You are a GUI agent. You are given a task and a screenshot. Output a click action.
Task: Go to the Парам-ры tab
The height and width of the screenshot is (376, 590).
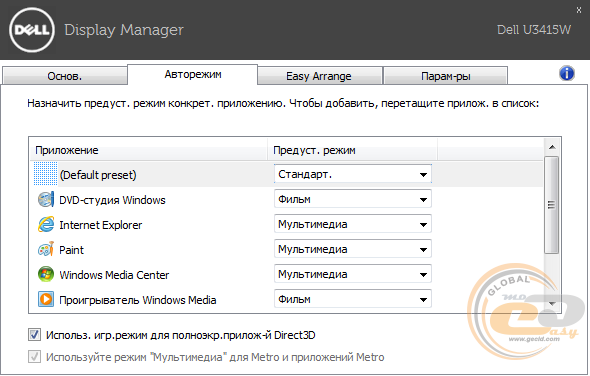click(x=446, y=76)
